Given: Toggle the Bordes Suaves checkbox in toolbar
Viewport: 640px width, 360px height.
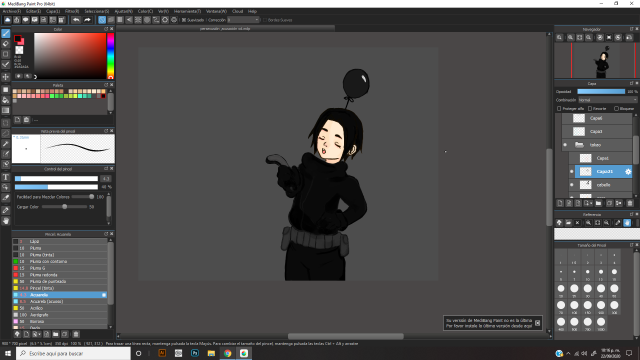Looking at the screenshot, I should coord(265,20).
